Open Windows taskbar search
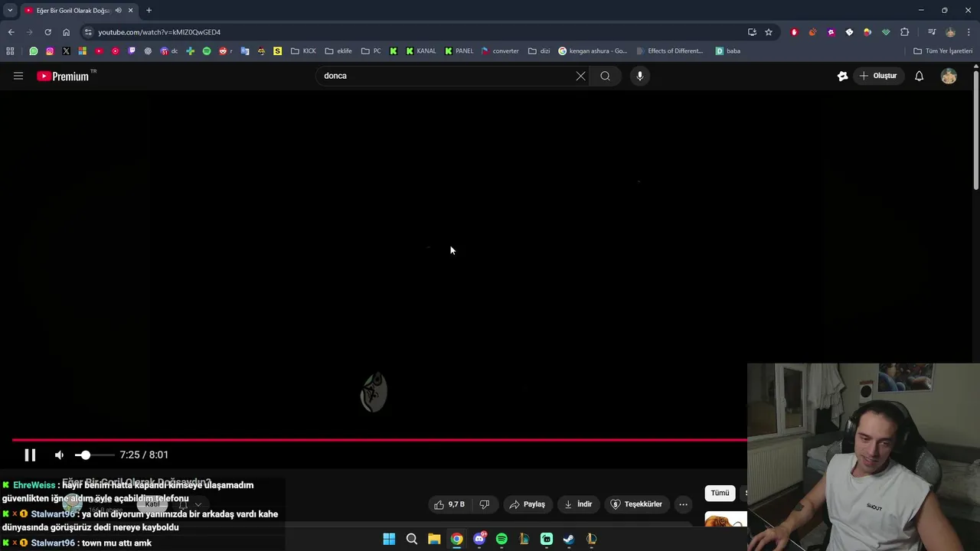This screenshot has height=551, width=980. (411, 540)
